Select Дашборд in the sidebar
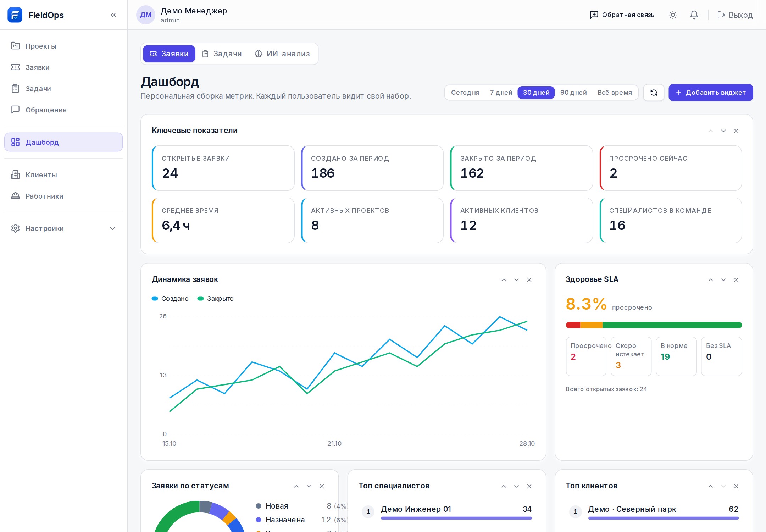766x532 pixels. coord(63,142)
